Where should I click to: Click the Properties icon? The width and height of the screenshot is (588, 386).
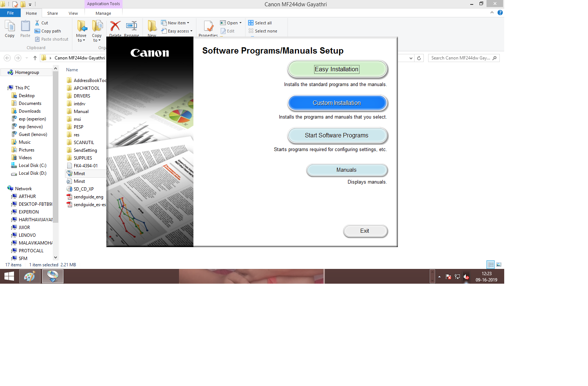tap(208, 27)
